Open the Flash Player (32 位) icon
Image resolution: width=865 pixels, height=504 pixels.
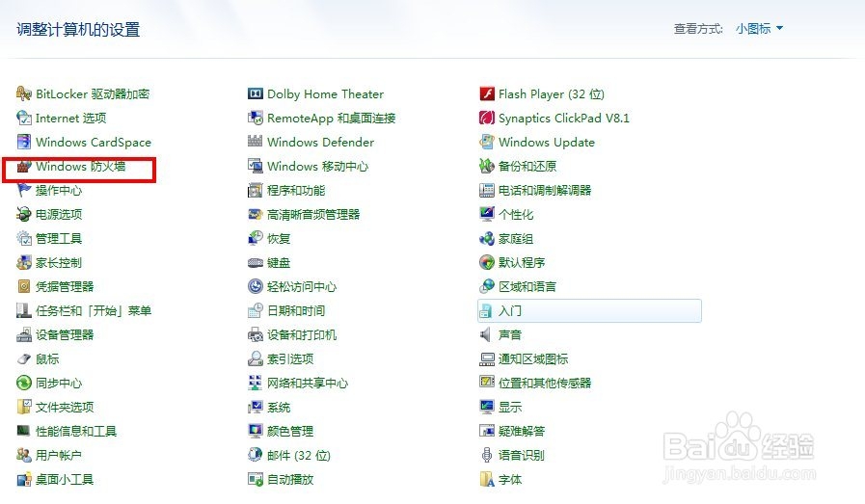click(487, 93)
